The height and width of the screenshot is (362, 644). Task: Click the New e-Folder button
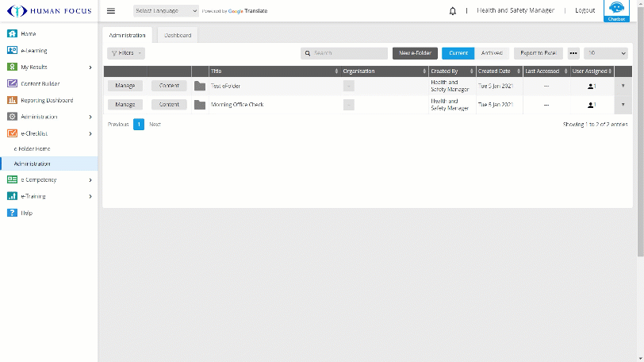(415, 53)
